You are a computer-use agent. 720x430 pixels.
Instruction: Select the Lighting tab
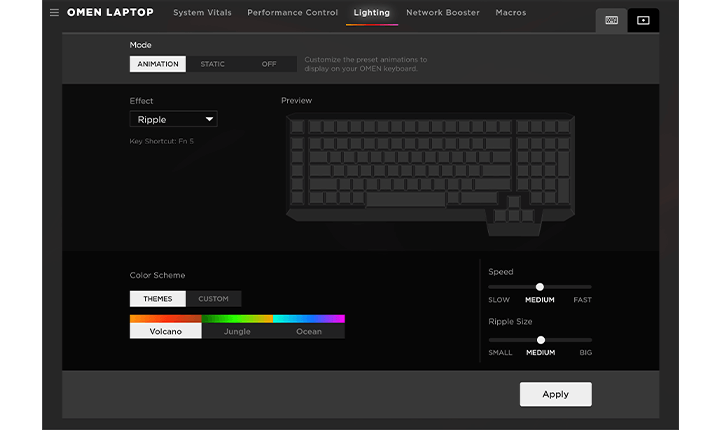tap(371, 13)
